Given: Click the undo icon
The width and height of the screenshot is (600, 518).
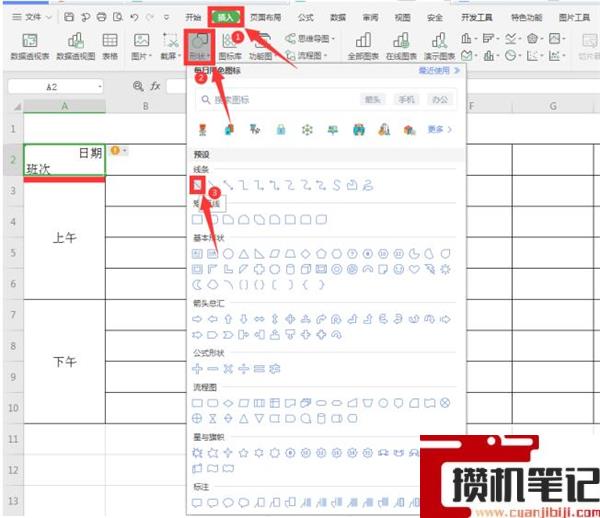Looking at the screenshot, I should click(x=134, y=17).
